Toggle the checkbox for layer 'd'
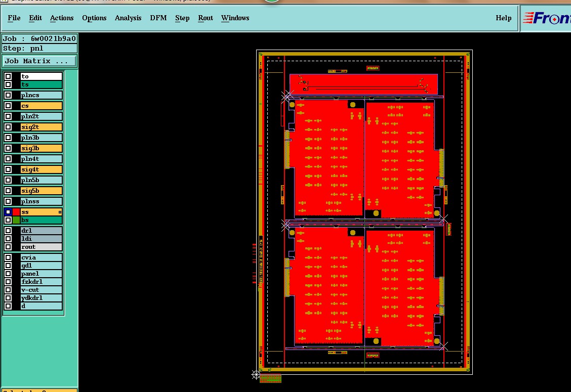Viewport: 571px width, 392px height. click(8, 306)
